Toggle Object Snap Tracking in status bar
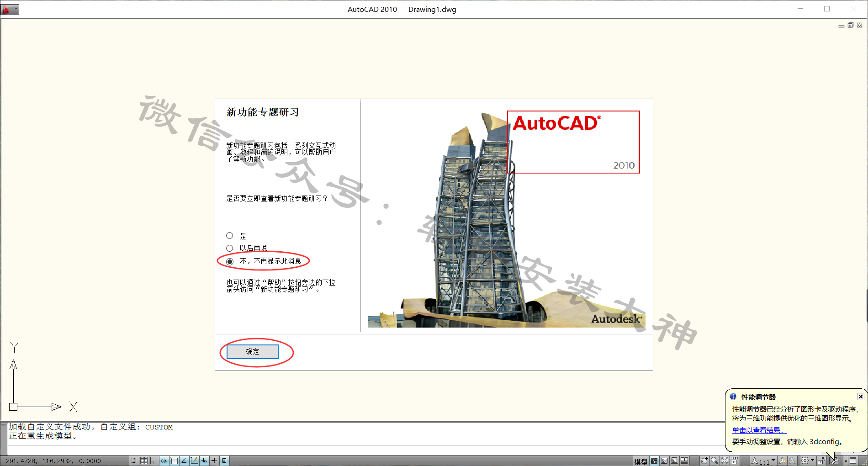The width and height of the screenshot is (868, 466). pyautogui.click(x=184, y=461)
